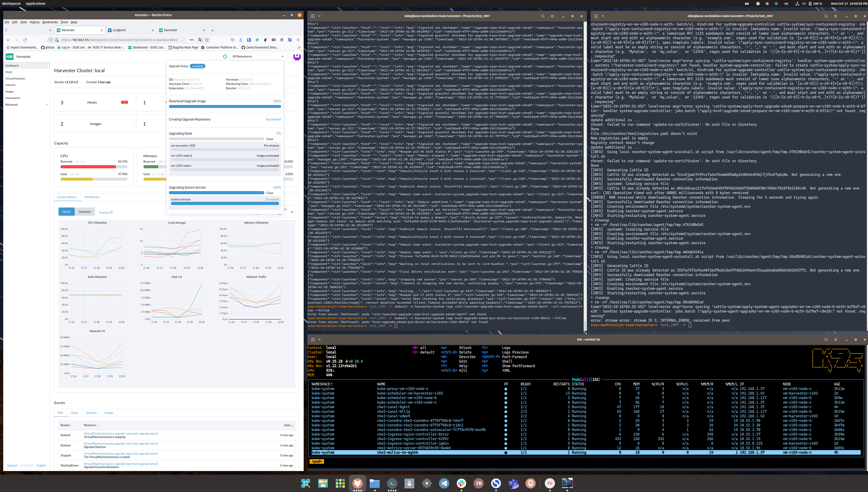Image resolution: width=868 pixels, height=492 pixels.
Task: Bookmark this page with the star icon
Action: click(x=207, y=40)
